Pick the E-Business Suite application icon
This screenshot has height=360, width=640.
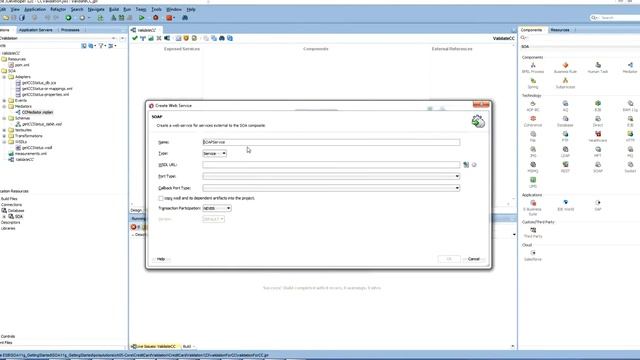(533, 203)
